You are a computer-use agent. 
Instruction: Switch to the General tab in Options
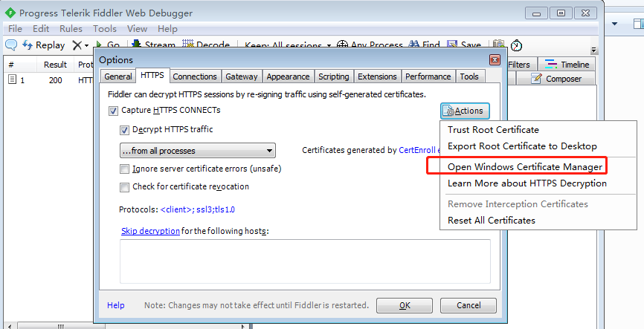click(x=118, y=76)
